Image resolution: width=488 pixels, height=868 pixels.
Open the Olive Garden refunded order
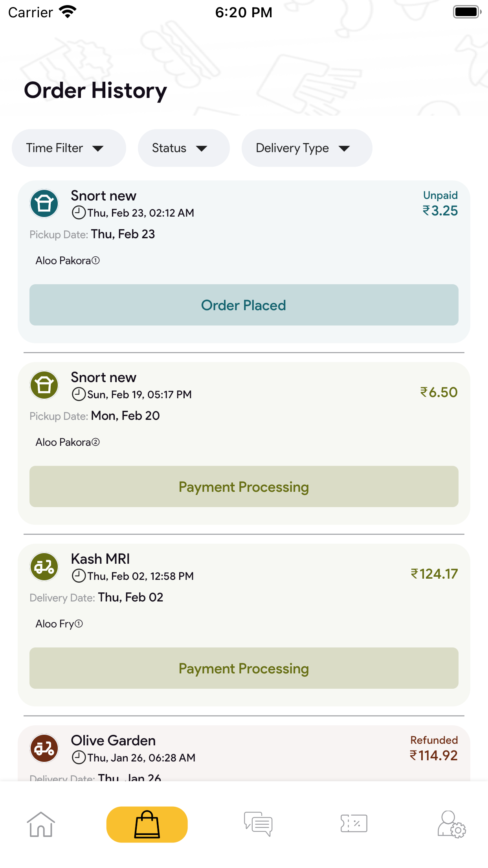(x=244, y=753)
